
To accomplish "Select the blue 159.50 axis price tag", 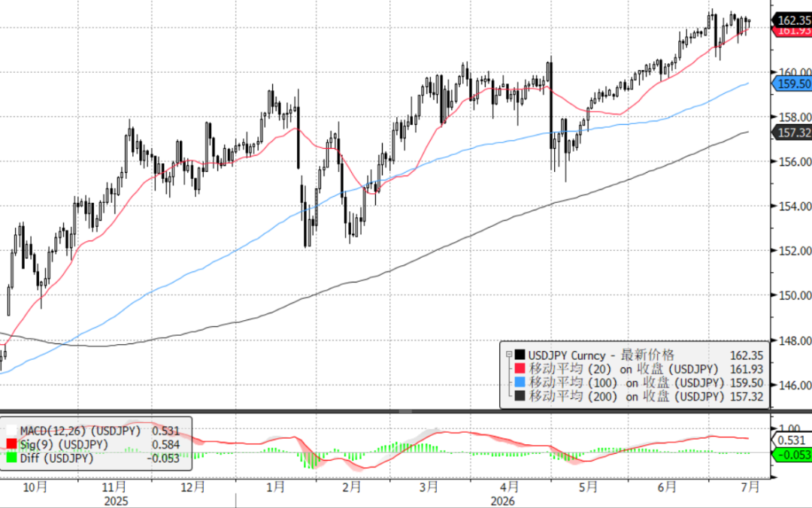I will pos(792,83).
